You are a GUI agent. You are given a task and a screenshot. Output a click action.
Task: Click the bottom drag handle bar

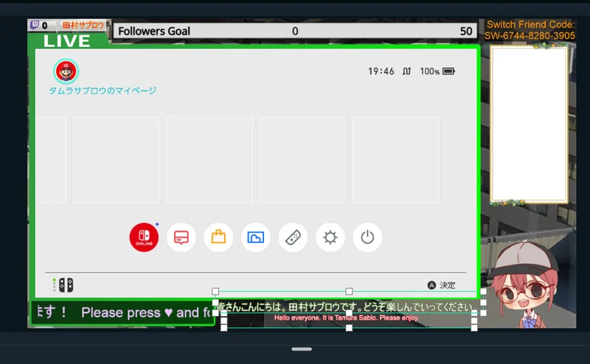click(x=302, y=349)
